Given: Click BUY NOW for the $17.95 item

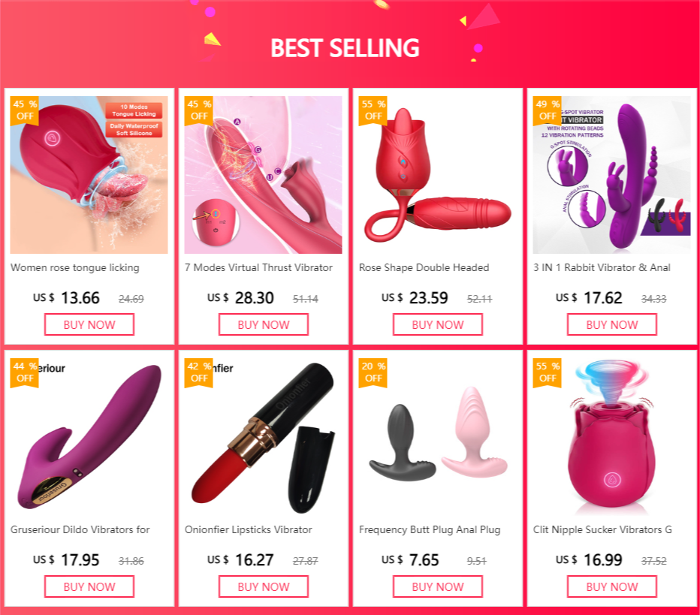Looking at the screenshot, I should pos(89,586).
